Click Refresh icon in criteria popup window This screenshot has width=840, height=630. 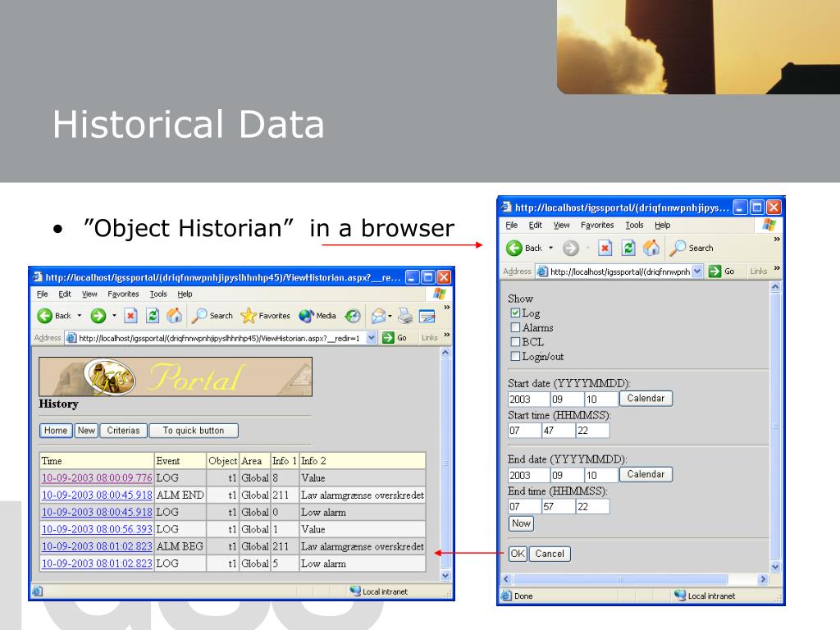coord(628,248)
